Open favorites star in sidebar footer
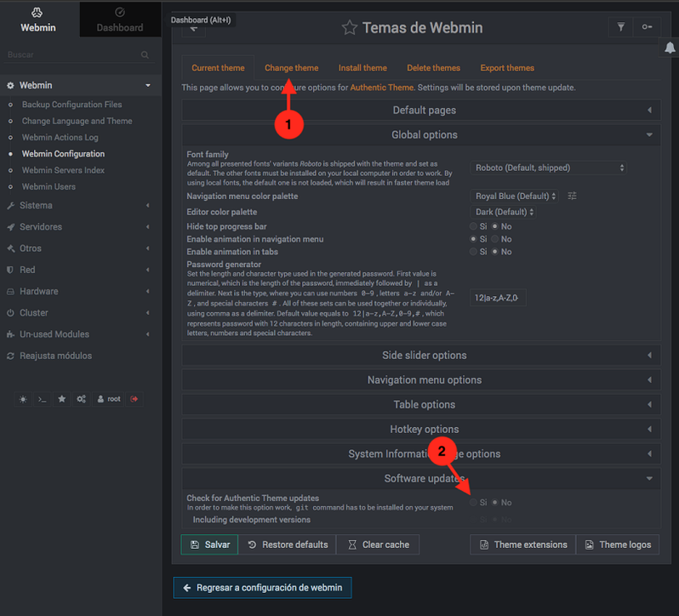The image size is (679, 616). click(62, 399)
